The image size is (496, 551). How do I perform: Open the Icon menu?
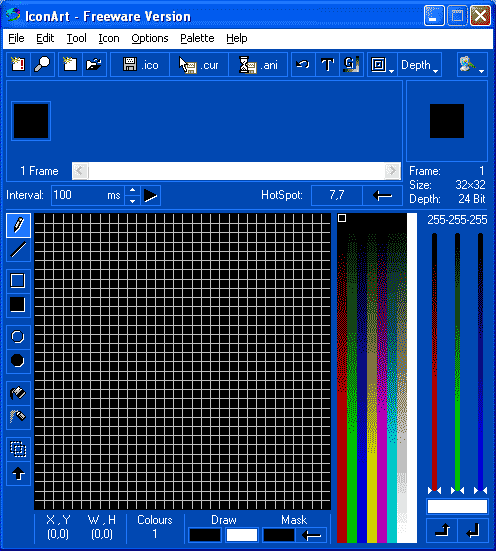click(109, 38)
